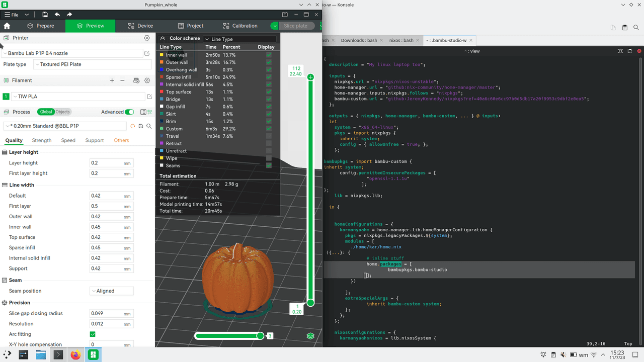Remove a filament with the minus icon

[x=122, y=80]
